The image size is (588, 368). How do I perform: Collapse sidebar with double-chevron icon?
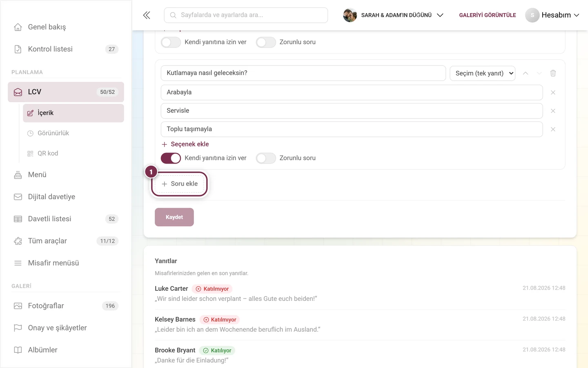pos(147,15)
